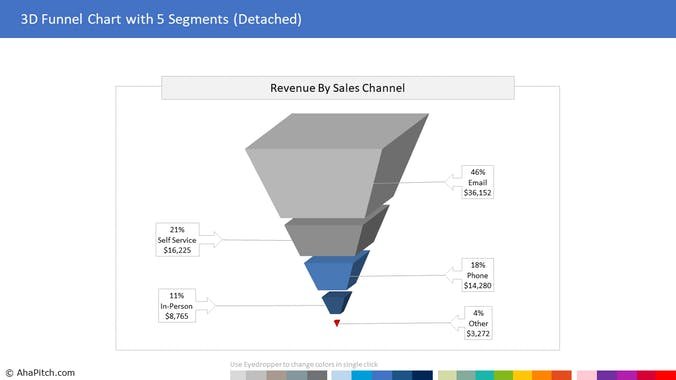Pick the teal color swatch

click(485, 375)
